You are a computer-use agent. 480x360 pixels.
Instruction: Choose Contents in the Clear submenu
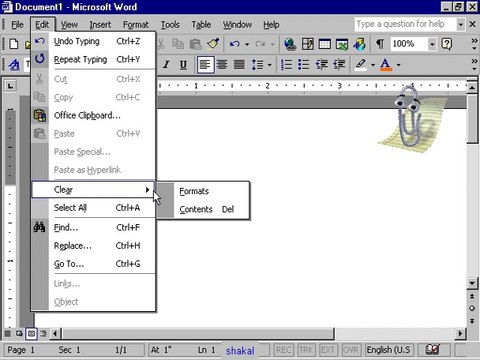tap(203, 209)
